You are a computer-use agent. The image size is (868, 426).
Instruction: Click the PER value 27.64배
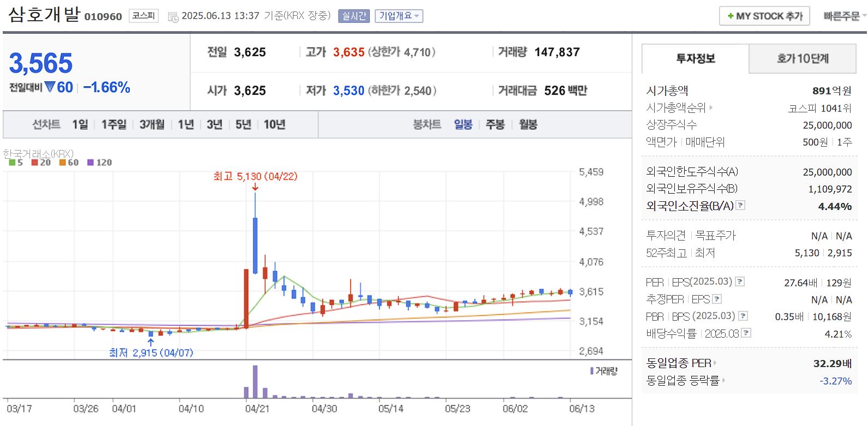tap(800, 283)
